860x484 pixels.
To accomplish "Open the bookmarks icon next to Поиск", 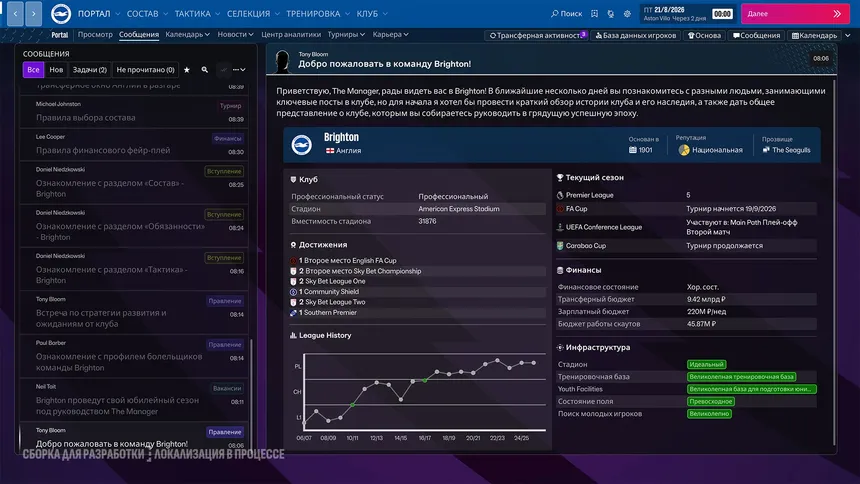I will tap(595, 14).
